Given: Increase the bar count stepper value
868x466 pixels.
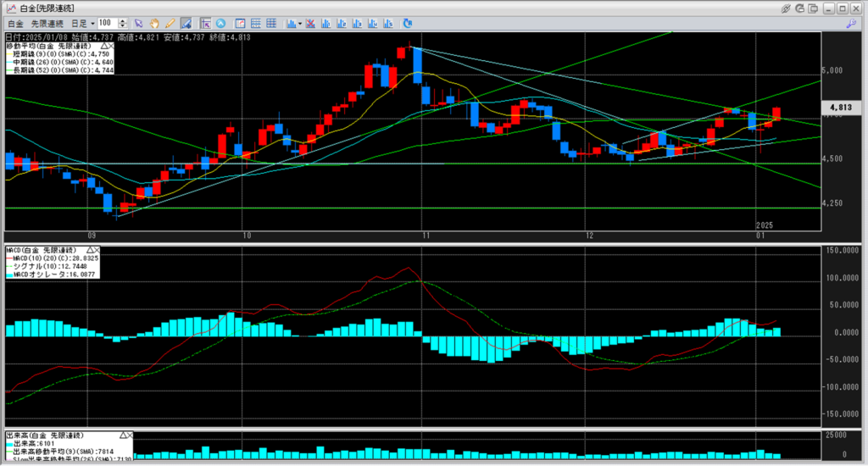Looking at the screenshot, I should [123, 20].
